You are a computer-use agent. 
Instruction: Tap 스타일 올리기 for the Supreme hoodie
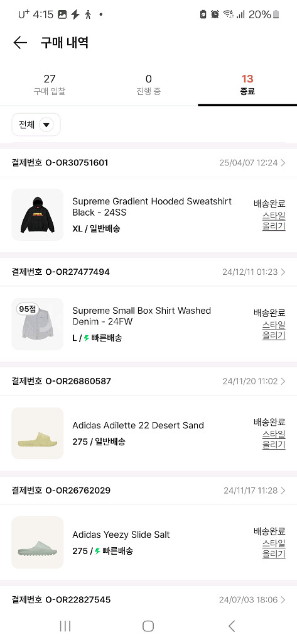coord(274,221)
